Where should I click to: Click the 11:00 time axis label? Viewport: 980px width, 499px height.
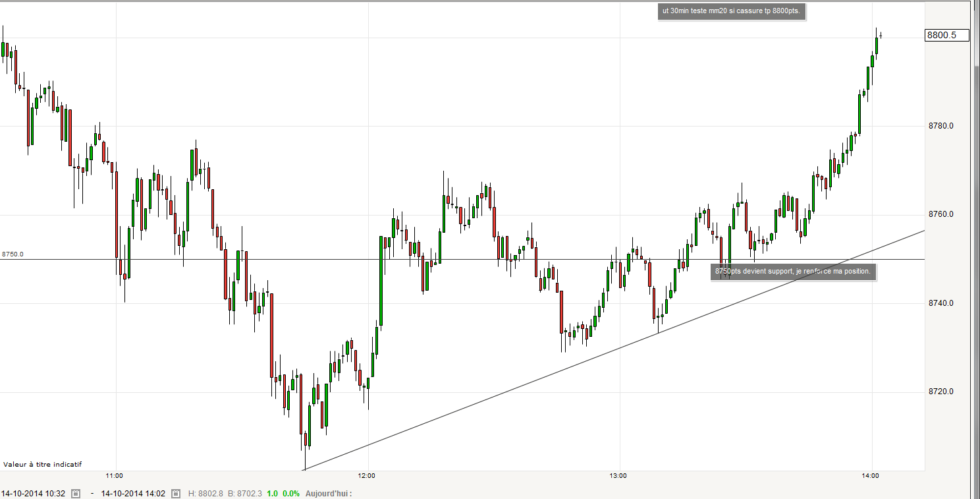click(115, 475)
